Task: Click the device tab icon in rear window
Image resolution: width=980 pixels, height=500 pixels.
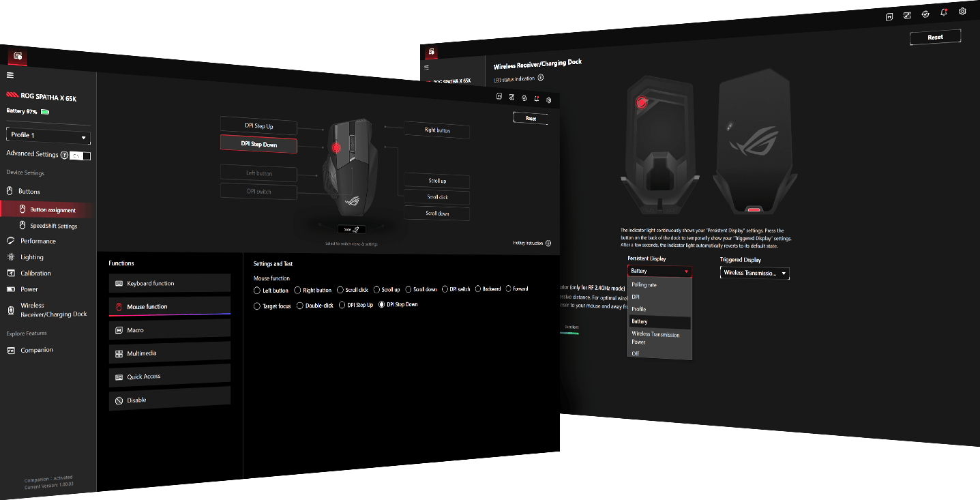Action: click(431, 53)
